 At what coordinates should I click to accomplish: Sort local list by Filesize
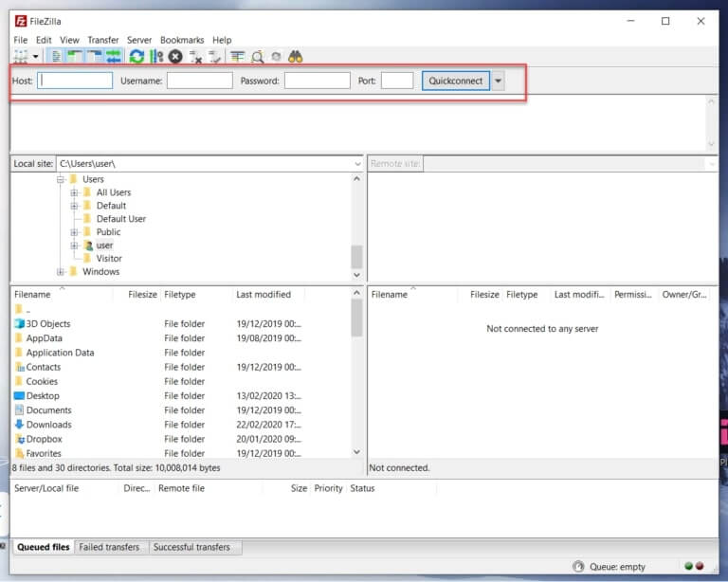click(x=142, y=294)
